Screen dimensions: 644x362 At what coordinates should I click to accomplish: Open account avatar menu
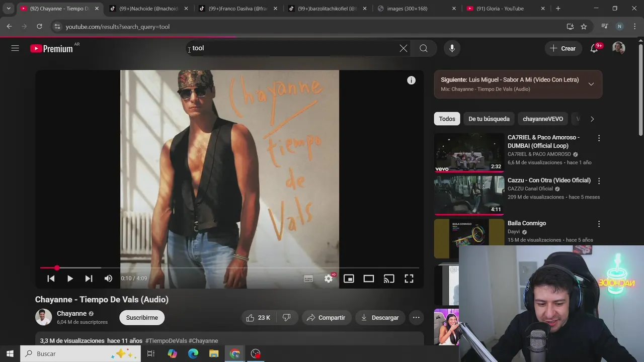coord(619,48)
